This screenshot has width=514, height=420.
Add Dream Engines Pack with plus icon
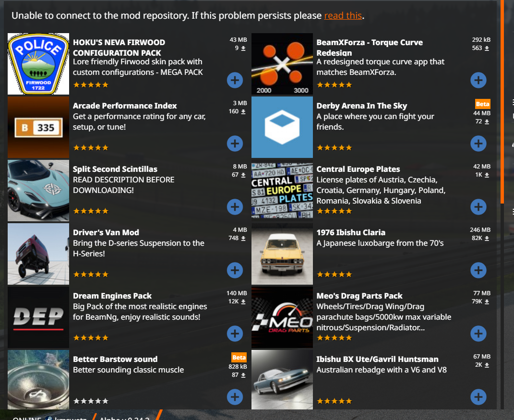[x=235, y=334]
